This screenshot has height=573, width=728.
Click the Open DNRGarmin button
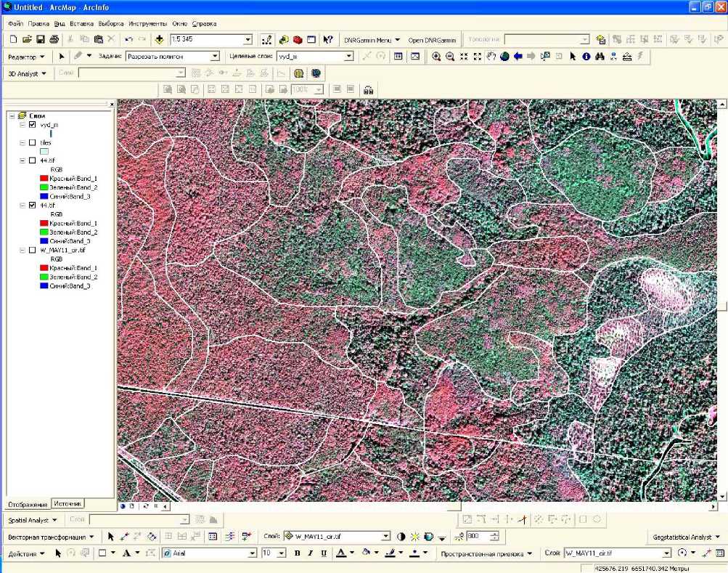pyautogui.click(x=433, y=40)
